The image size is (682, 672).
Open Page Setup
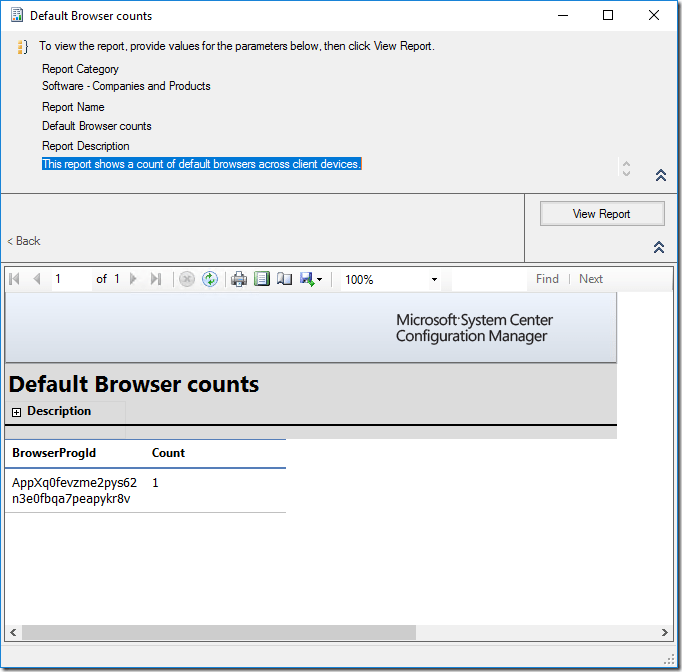click(x=284, y=279)
